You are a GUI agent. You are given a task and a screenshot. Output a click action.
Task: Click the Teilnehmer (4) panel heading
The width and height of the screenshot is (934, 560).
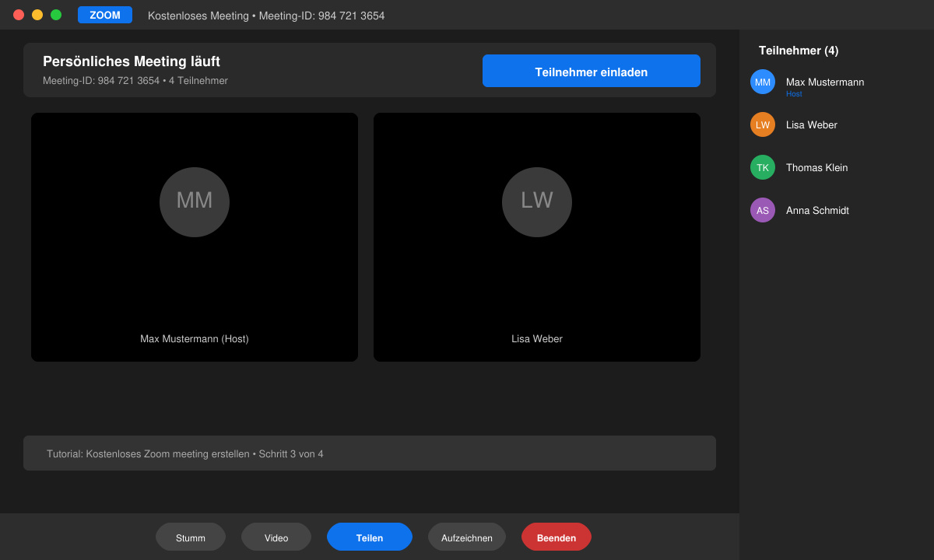pos(799,51)
